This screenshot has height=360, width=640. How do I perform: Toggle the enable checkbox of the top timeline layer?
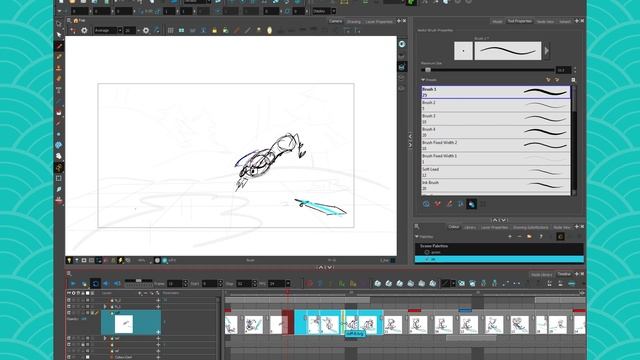point(69,300)
